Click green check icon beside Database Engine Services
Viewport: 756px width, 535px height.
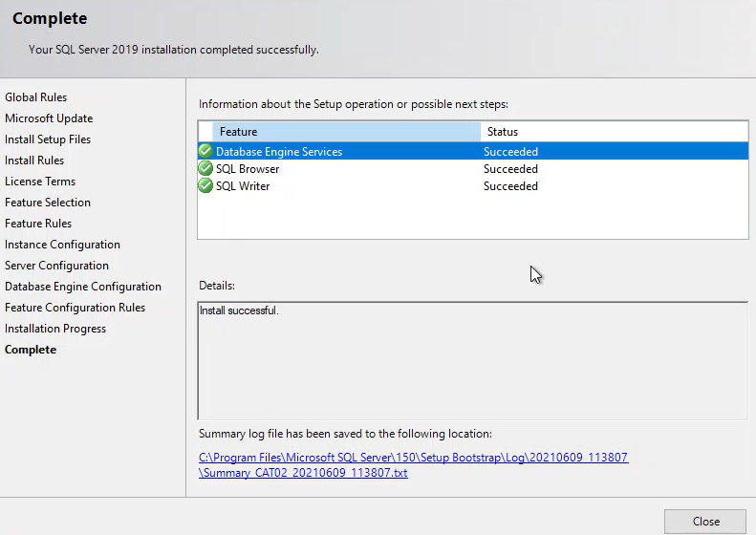205,151
